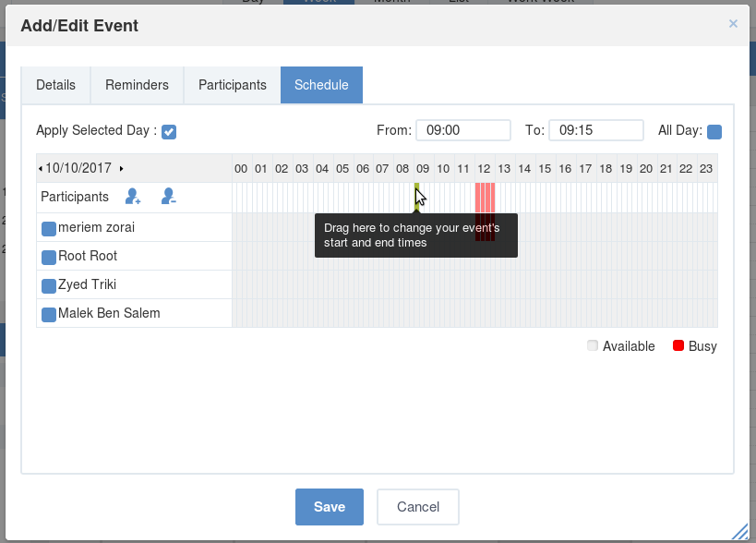The image size is (756, 543).
Task: Tick the checkbox for meriem zorai
Action: click(49, 229)
